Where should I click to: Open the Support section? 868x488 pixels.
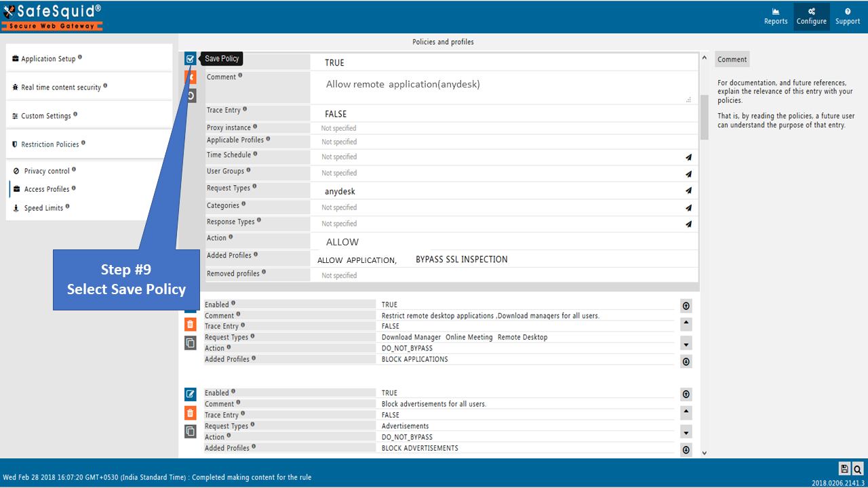point(848,17)
